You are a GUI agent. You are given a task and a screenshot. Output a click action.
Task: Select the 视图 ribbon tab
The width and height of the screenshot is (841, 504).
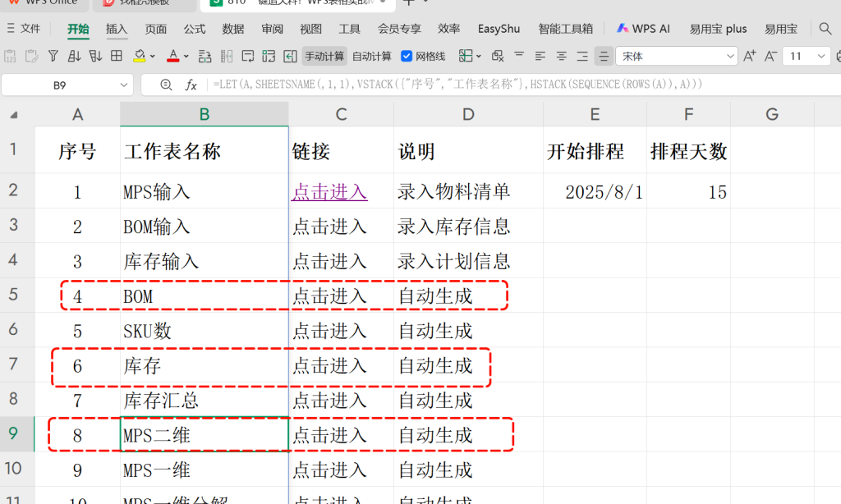(310, 29)
